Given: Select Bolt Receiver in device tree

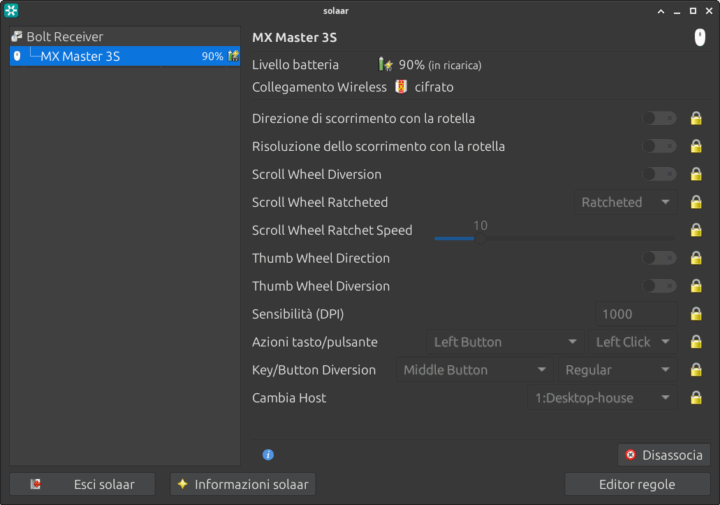Looking at the screenshot, I should point(64,36).
